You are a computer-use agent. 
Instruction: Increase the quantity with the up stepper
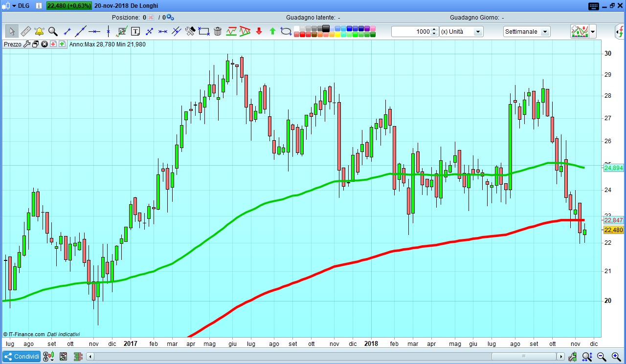[x=434, y=29]
